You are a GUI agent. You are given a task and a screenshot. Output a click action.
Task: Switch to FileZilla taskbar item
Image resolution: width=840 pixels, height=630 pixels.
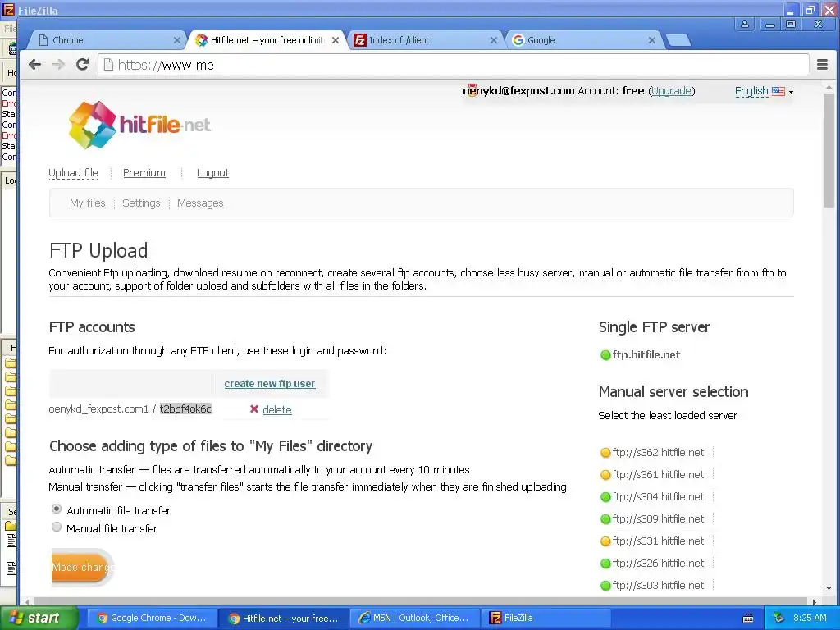(x=546, y=619)
